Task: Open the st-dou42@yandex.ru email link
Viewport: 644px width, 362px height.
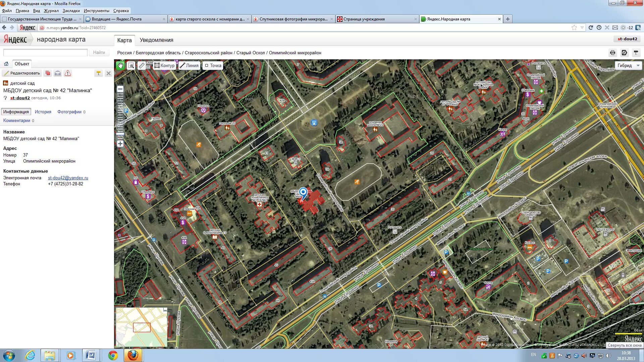Action: tap(68, 178)
